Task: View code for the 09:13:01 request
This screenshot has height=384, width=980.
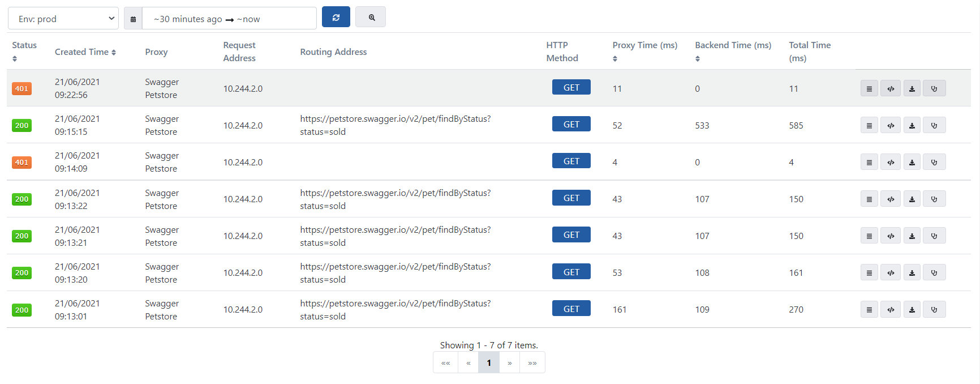Action: (891, 309)
